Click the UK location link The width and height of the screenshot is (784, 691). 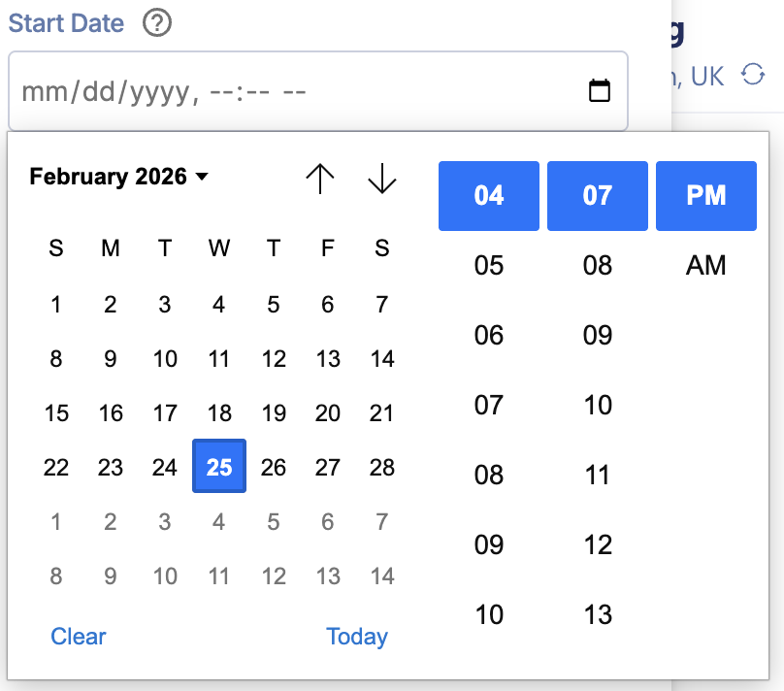pyautogui.click(x=706, y=76)
